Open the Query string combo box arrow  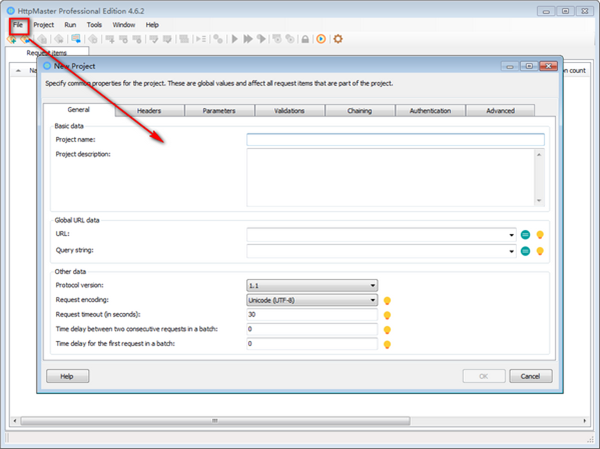point(511,251)
